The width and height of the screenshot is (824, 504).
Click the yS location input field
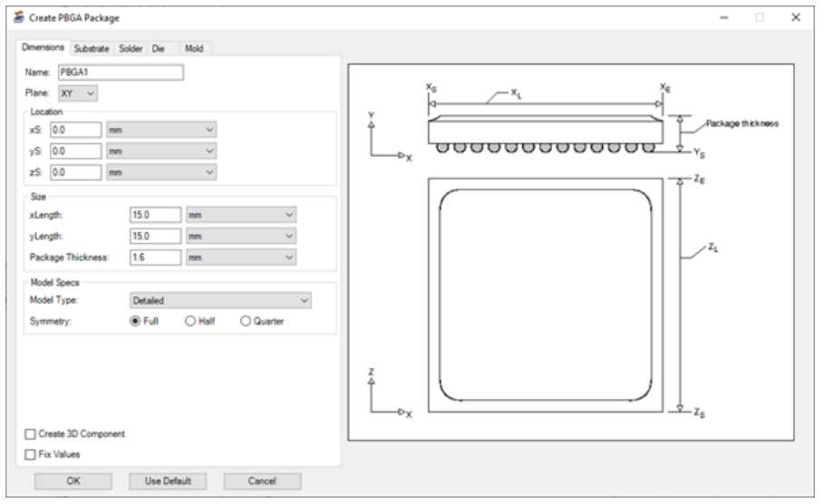click(75, 151)
